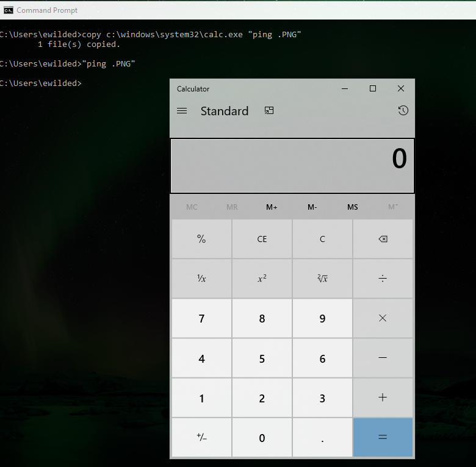Image resolution: width=476 pixels, height=467 pixels.
Task: Click the M+ memory add button
Action: 272,207
